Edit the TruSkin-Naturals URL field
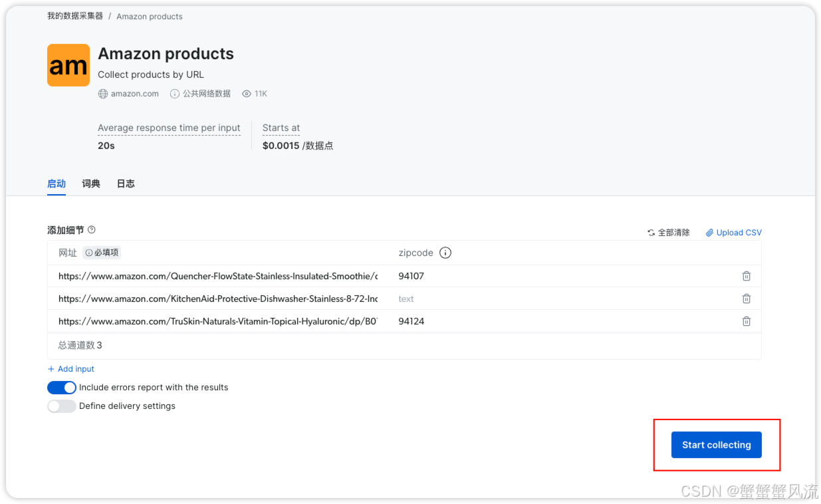 click(218, 321)
